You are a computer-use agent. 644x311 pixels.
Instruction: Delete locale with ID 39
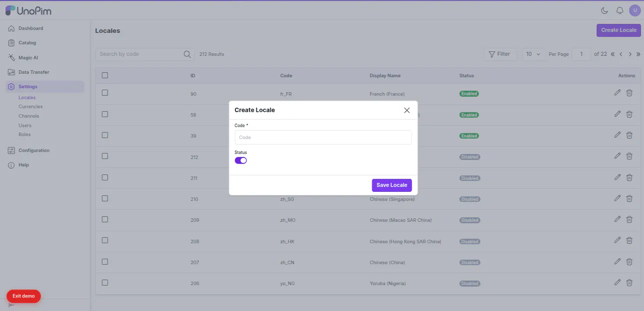pyautogui.click(x=630, y=135)
